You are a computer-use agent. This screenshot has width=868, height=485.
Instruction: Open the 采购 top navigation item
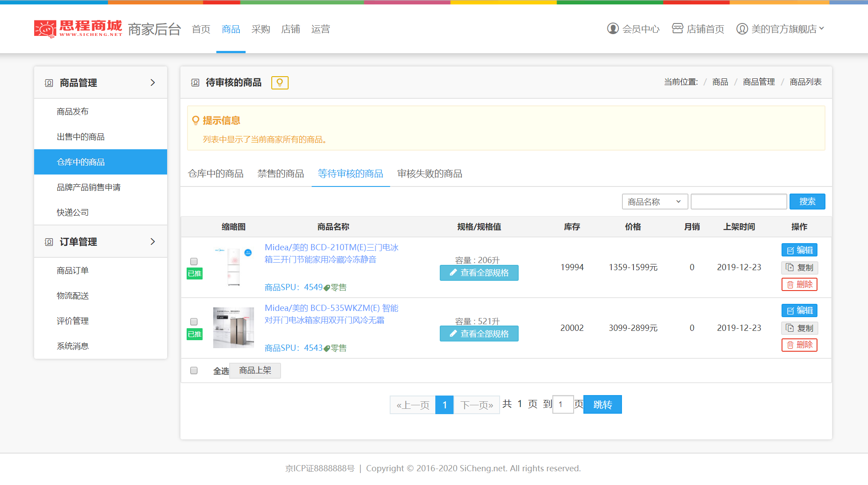click(261, 29)
